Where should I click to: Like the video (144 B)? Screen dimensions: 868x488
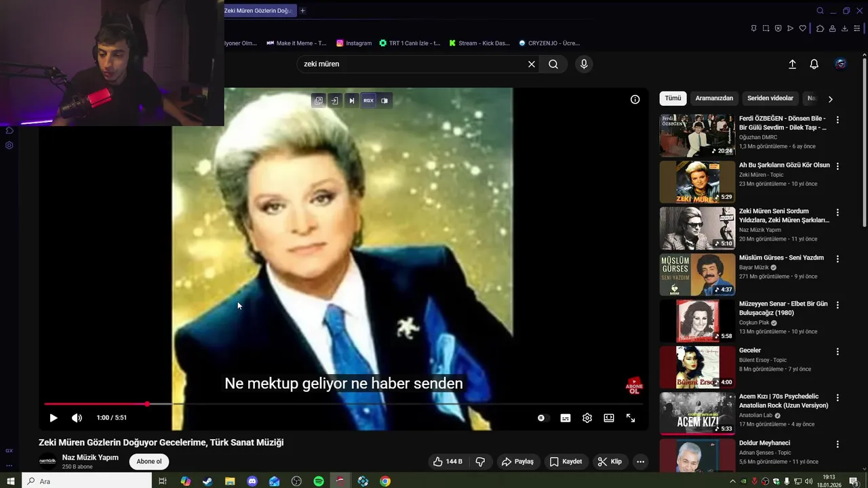(448, 462)
